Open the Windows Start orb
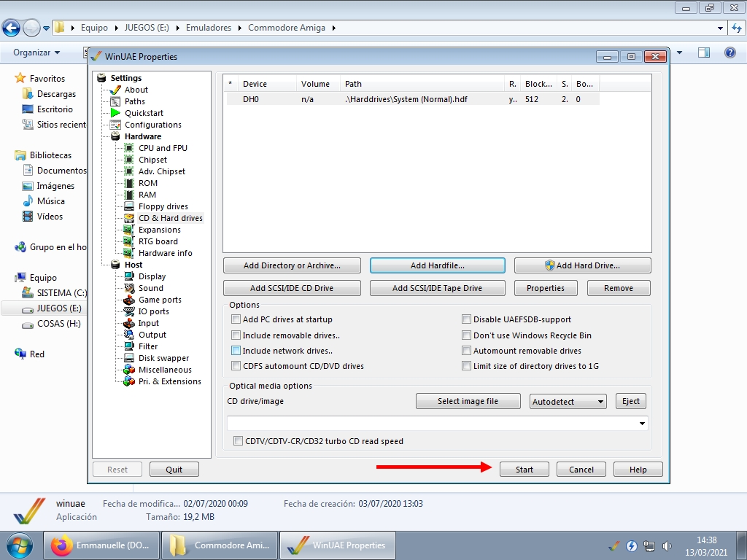The width and height of the screenshot is (747, 560). tap(20, 545)
